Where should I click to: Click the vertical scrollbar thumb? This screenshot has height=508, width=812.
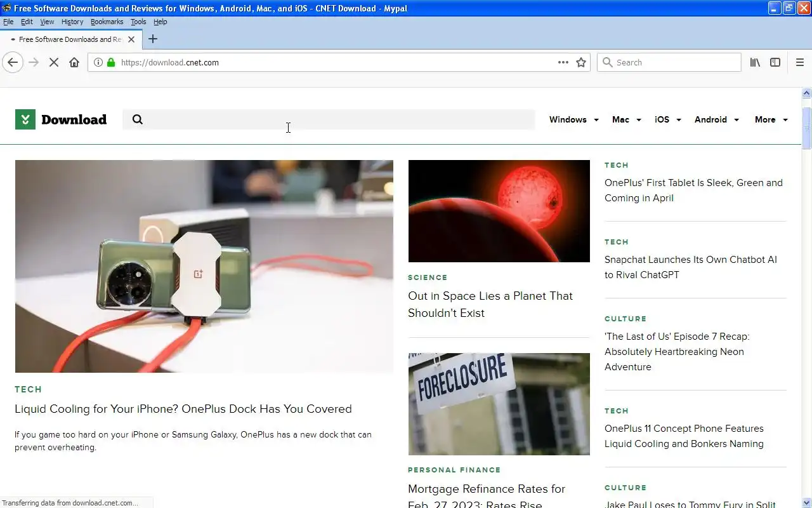pos(806,128)
